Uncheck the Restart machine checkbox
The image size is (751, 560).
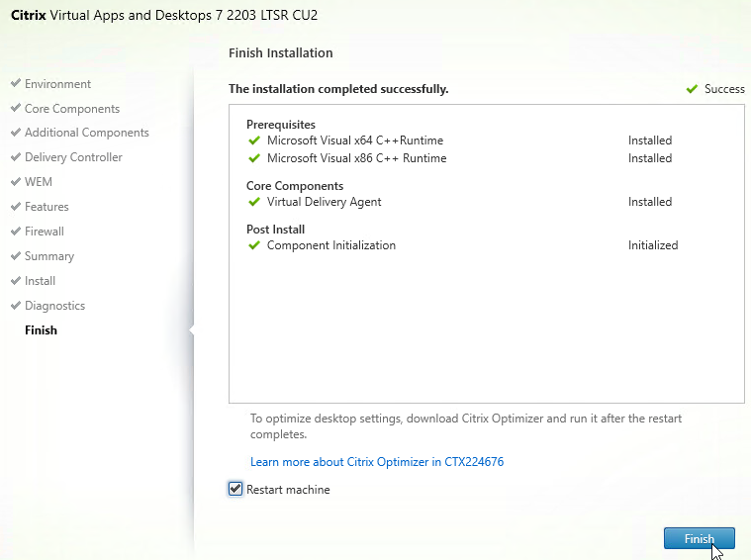coord(235,489)
